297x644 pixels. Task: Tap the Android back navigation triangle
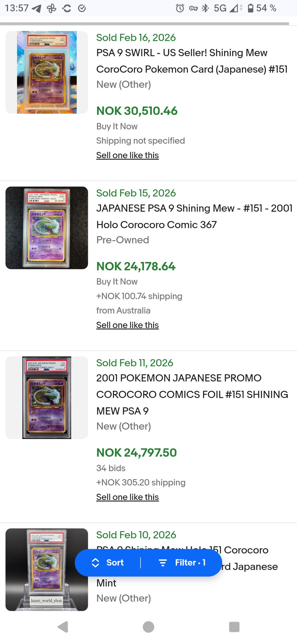pos(63,627)
